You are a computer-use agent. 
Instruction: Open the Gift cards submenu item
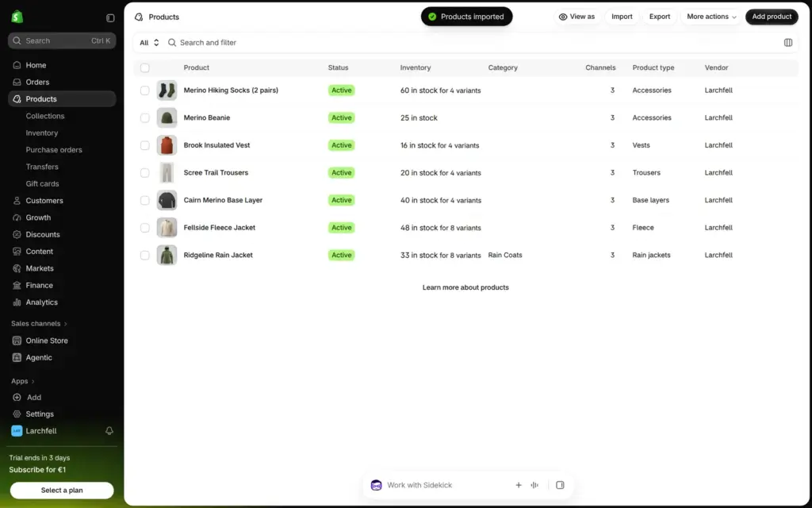point(43,183)
